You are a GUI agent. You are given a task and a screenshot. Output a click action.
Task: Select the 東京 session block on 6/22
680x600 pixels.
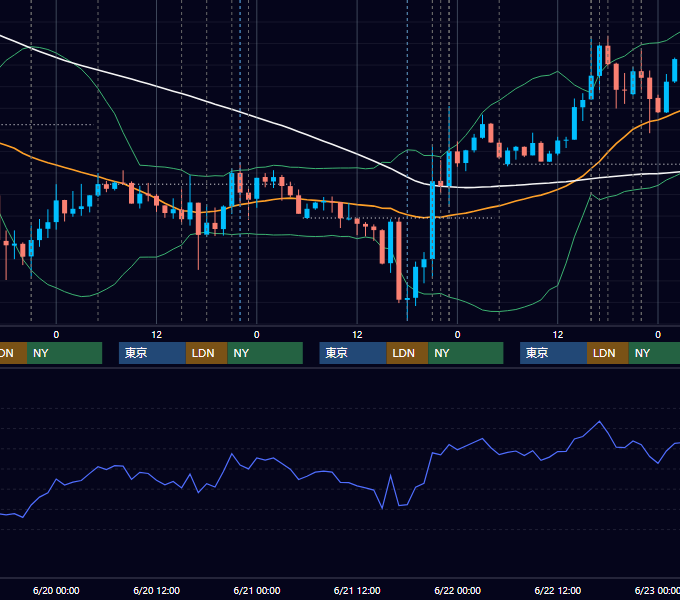coord(553,353)
